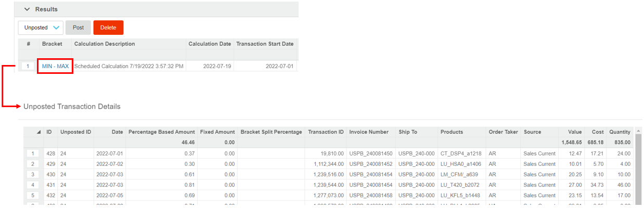This screenshot has width=644, height=208.
Task: Sort details by Products column
Action: [452, 132]
